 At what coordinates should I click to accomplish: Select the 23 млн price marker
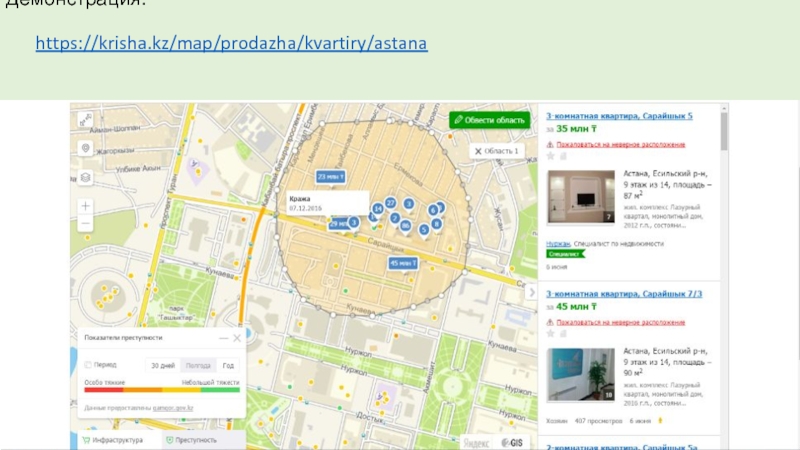pos(331,177)
